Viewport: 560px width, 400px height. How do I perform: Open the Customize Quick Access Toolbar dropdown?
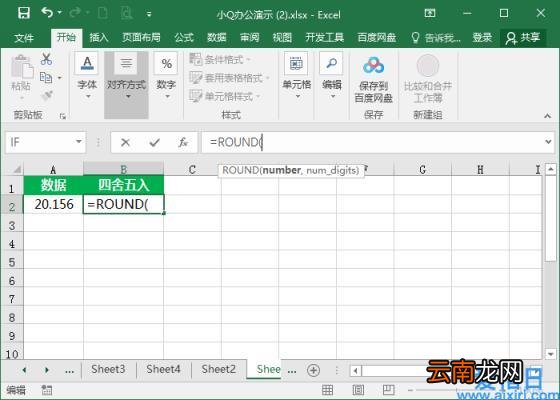tap(149, 14)
